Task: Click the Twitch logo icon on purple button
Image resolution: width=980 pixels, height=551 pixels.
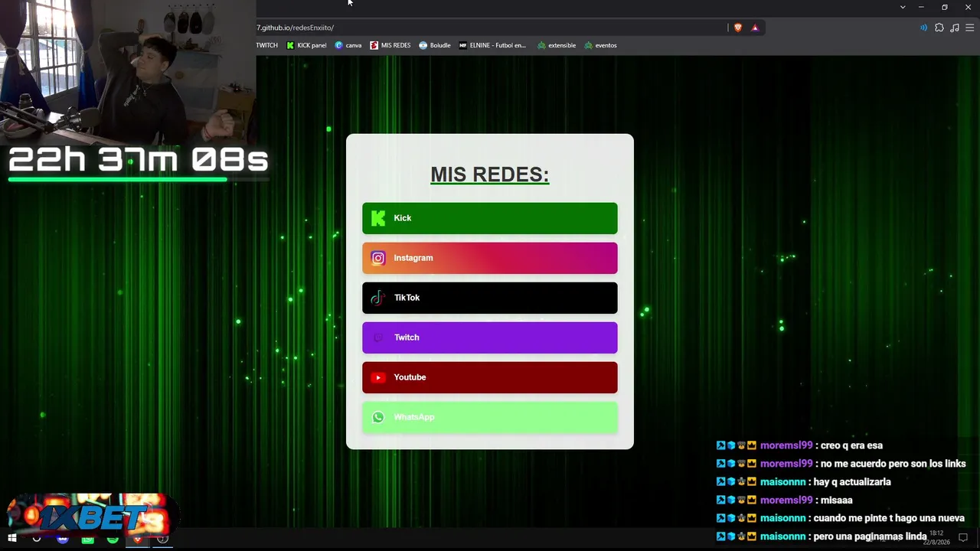Action: point(378,338)
